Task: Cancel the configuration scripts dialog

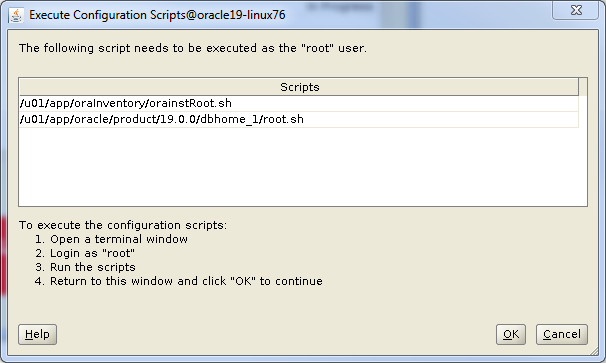Action: click(x=562, y=334)
